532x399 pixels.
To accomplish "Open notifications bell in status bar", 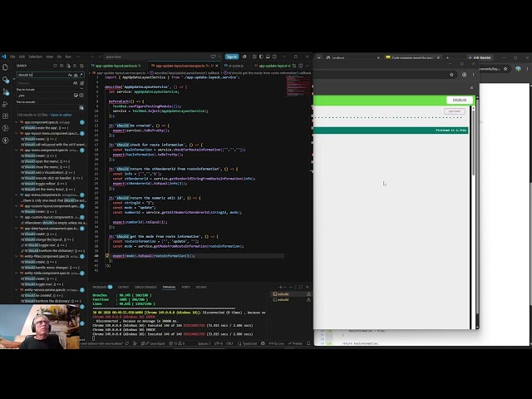I will (308, 343).
